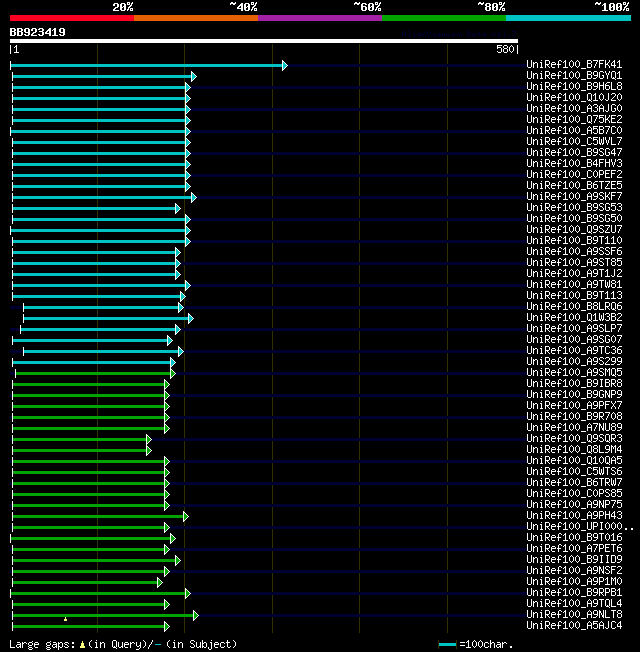640x652 pixels.
Task: Click the cyan 100char scale bar in legend
Action: [x=447, y=645]
